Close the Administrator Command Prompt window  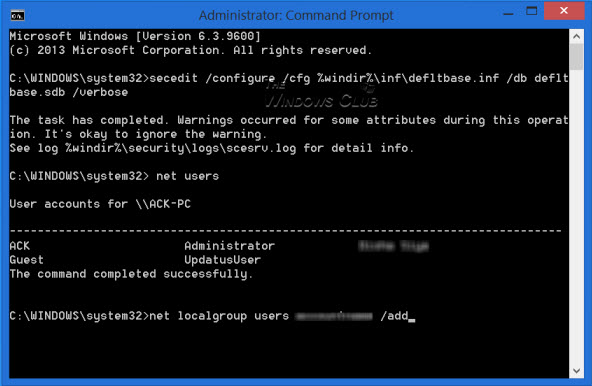coord(564,11)
